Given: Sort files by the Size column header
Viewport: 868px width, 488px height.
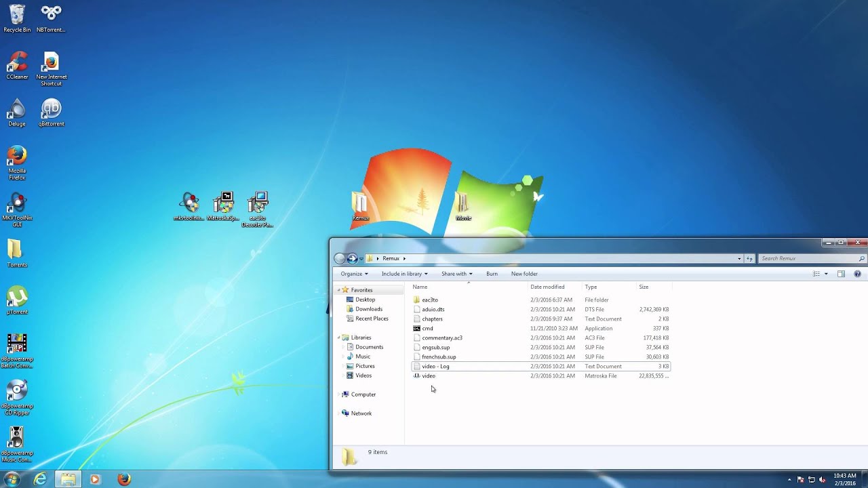Looking at the screenshot, I should [654, 287].
